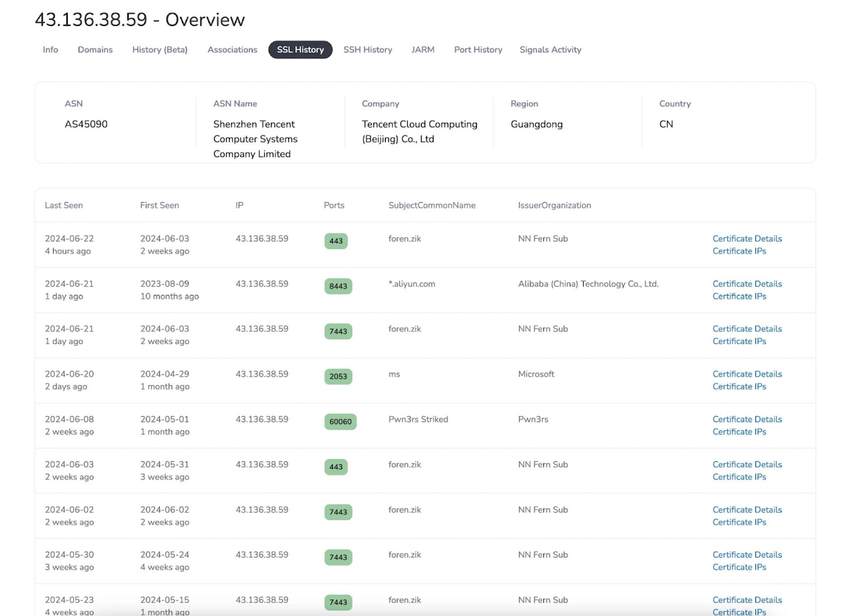Open Certificate Details for Pwn3rs Striked row
The image size is (848, 616).
(x=747, y=419)
